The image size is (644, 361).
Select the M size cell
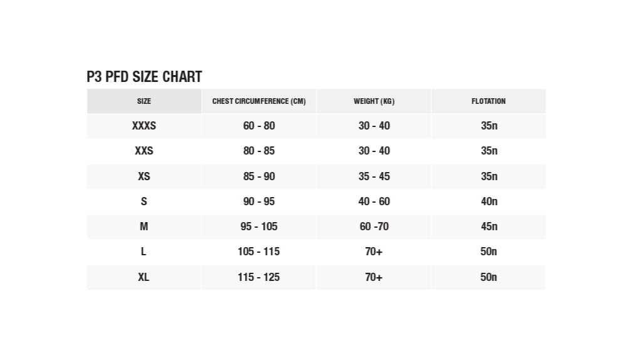click(x=144, y=226)
